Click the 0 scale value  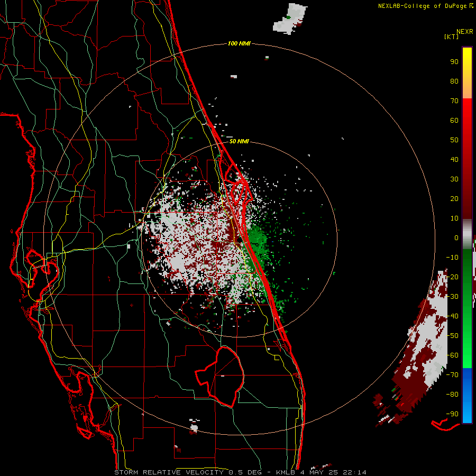click(456, 237)
